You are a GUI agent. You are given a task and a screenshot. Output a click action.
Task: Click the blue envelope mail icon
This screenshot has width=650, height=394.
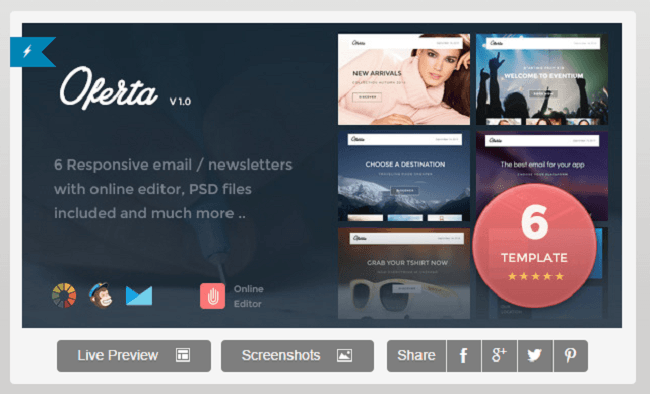(x=139, y=296)
